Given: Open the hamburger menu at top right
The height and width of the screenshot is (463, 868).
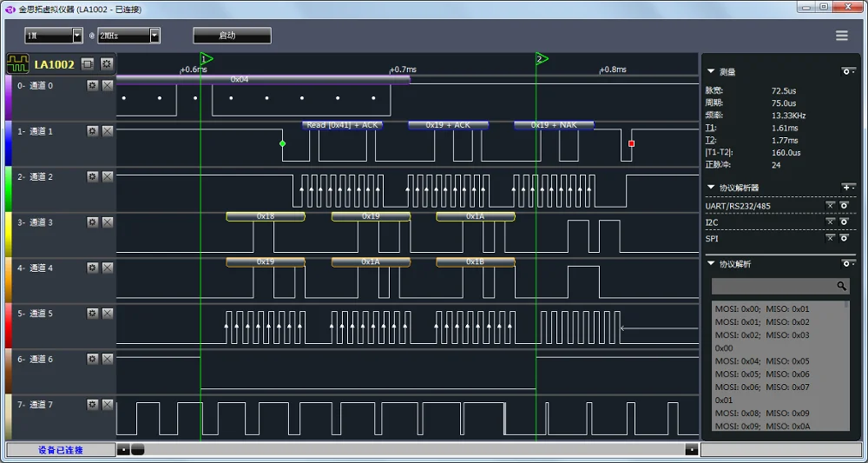Looking at the screenshot, I should tap(841, 36).
